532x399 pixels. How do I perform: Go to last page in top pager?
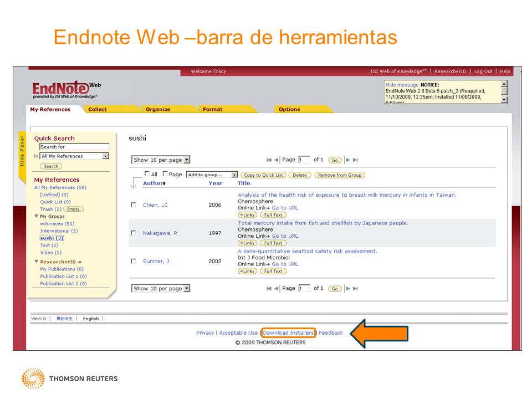tap(355, 160)
